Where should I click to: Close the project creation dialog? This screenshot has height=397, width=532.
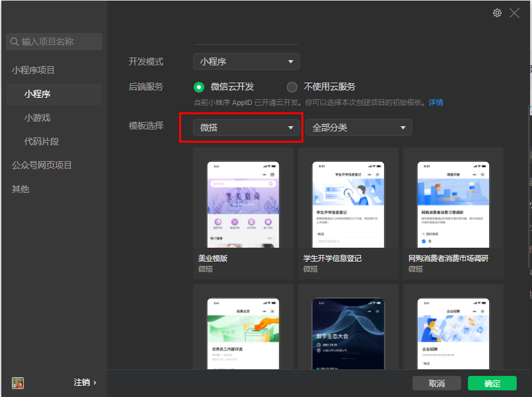click(514, 13)
